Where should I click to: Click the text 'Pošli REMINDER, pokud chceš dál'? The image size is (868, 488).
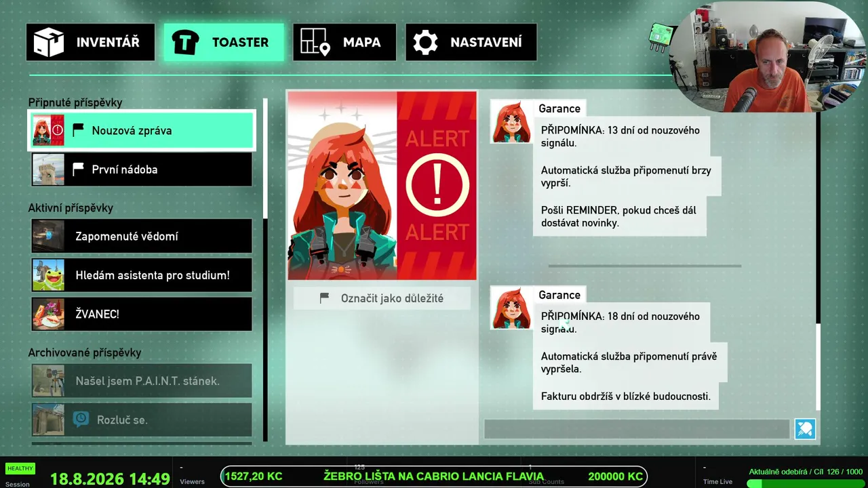[x=618, y=210]
